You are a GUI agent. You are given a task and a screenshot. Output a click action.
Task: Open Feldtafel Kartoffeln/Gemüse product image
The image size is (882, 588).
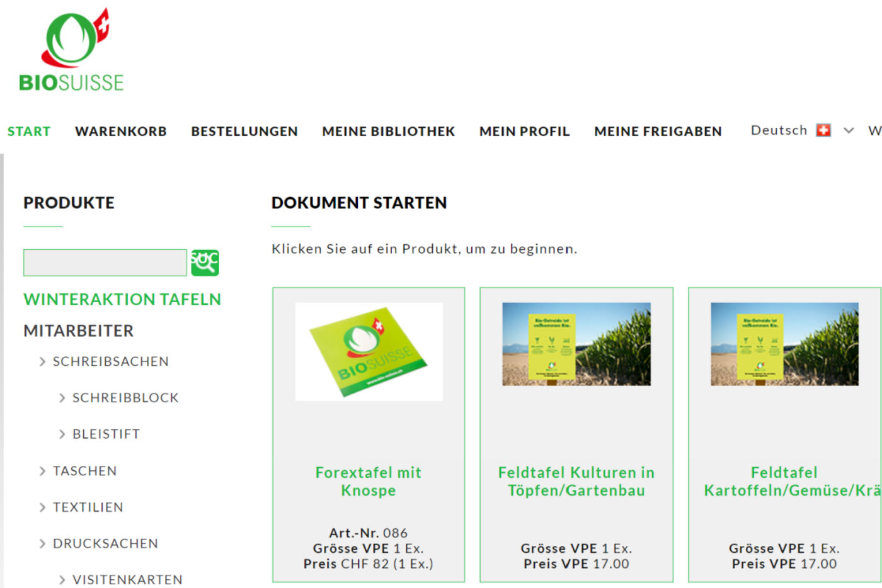784,344
